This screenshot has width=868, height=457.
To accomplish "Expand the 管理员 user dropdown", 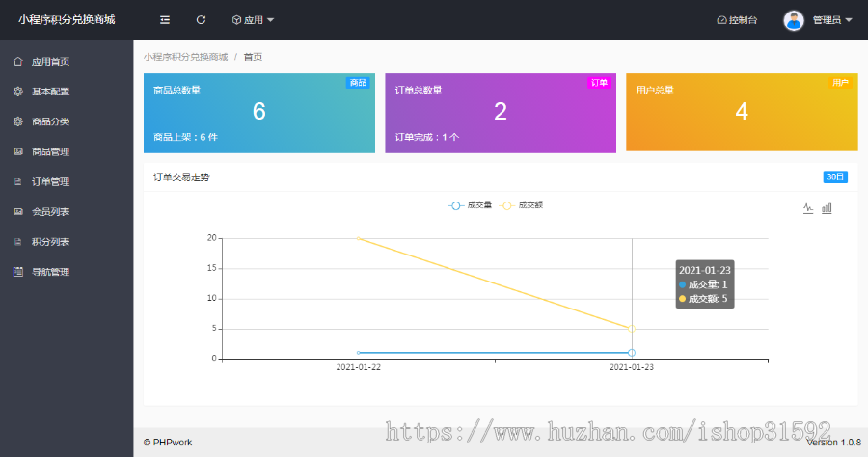I will point(832,20).
